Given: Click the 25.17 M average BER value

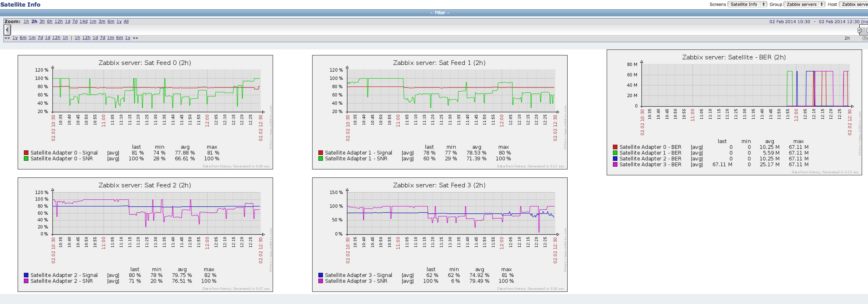Looking at the screenshot, I should pyautogui.click(x=769, y=164).
